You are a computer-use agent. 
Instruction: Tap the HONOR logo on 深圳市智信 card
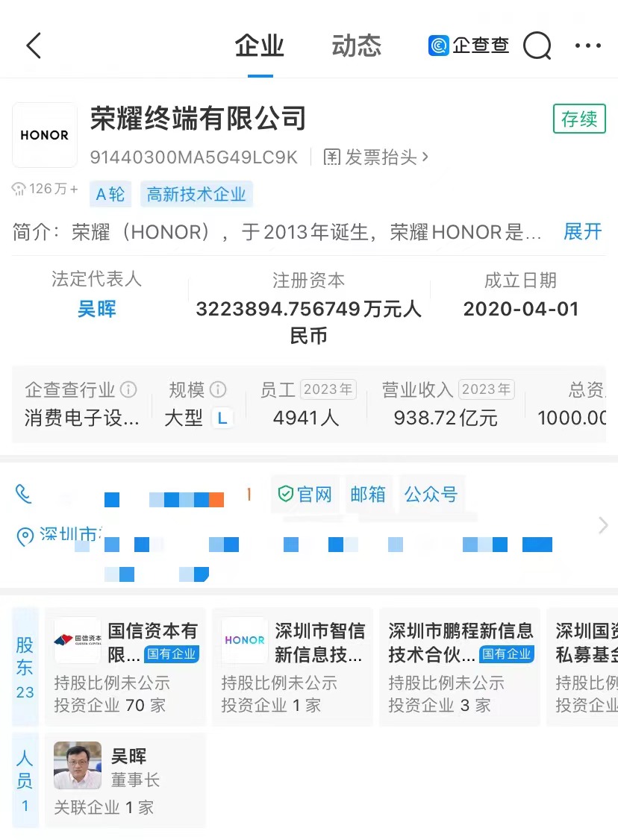245,640
